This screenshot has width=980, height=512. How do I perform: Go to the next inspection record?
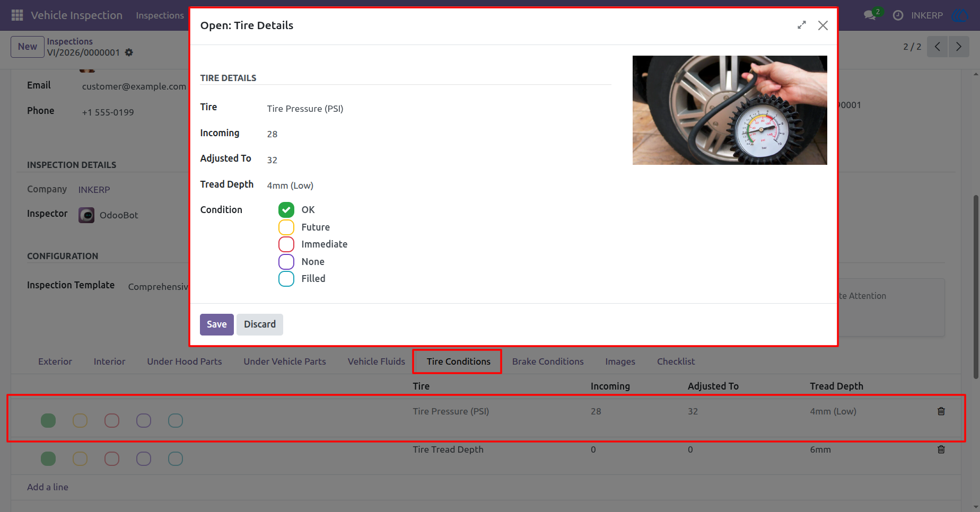(959, 47)
